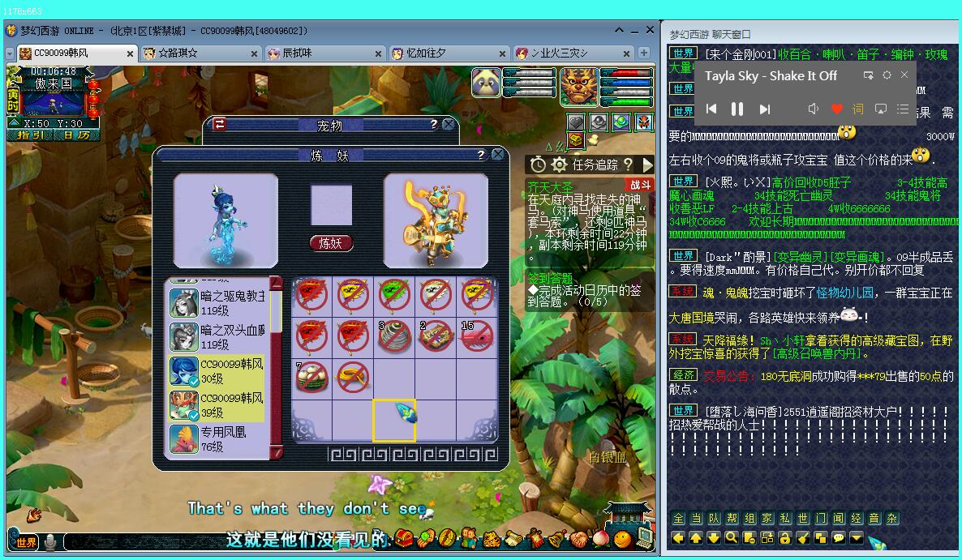The height and width of the screenshot is (560, 962).
Task: Switch to ☆路琪☆ tab
Action: 200,53
